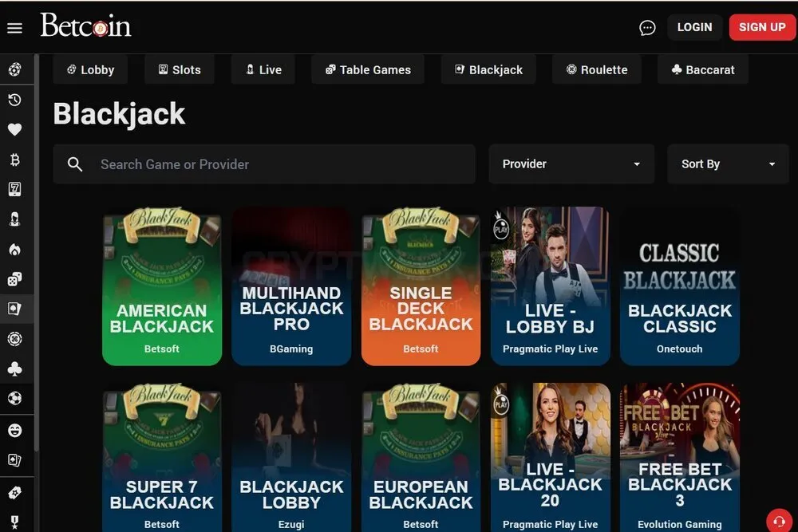
Task: Go to the Table Games tab
Action: pos(368,69)
